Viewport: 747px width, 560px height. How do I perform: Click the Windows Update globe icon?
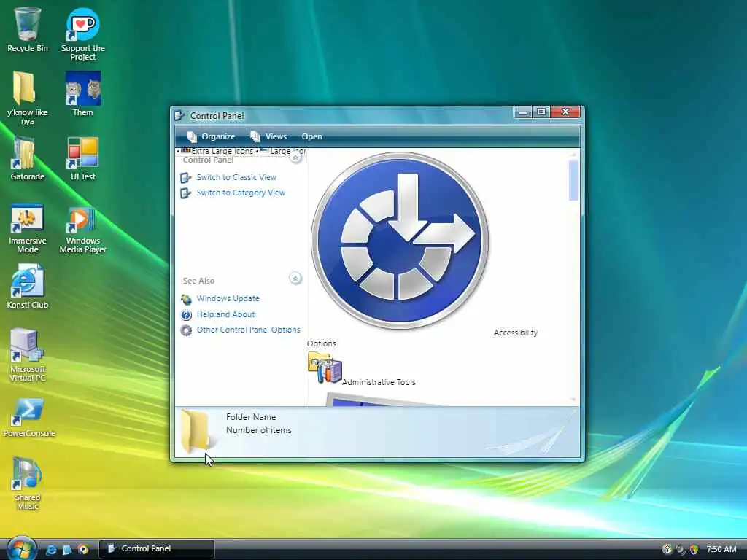point(186,299)
